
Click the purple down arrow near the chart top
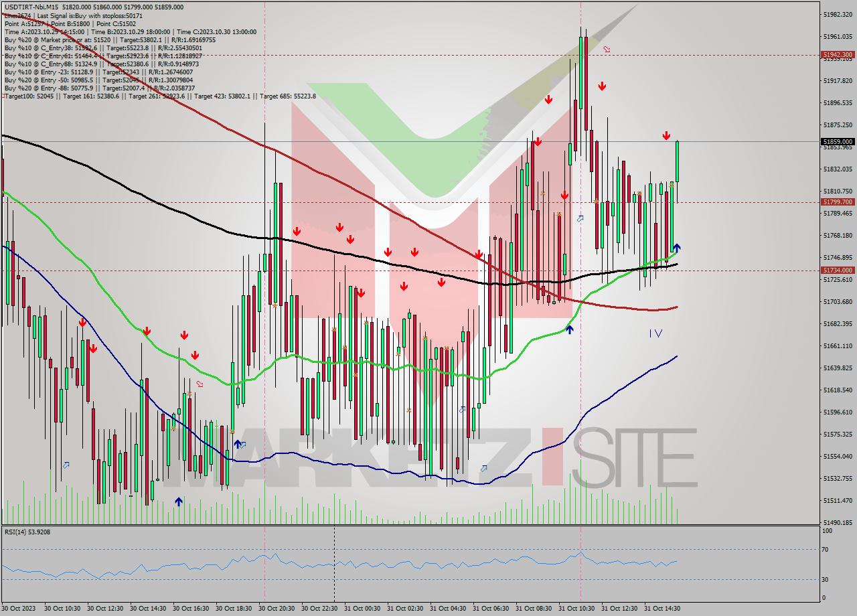607,49
